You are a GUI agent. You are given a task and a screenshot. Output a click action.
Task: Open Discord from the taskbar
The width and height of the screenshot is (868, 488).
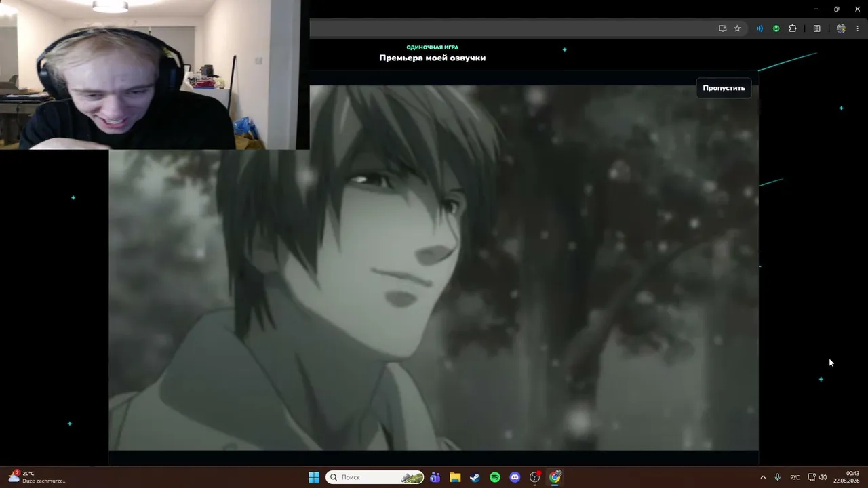(x=515, y=477)
